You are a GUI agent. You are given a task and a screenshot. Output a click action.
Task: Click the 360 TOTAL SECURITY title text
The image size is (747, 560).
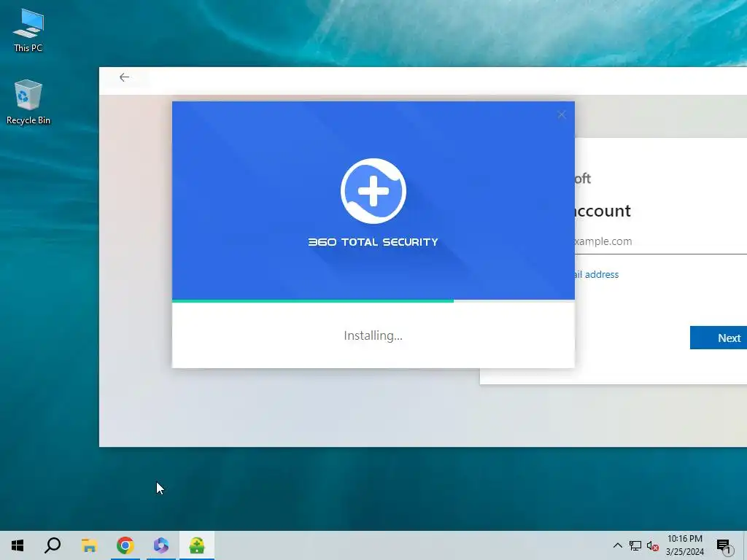373,242
